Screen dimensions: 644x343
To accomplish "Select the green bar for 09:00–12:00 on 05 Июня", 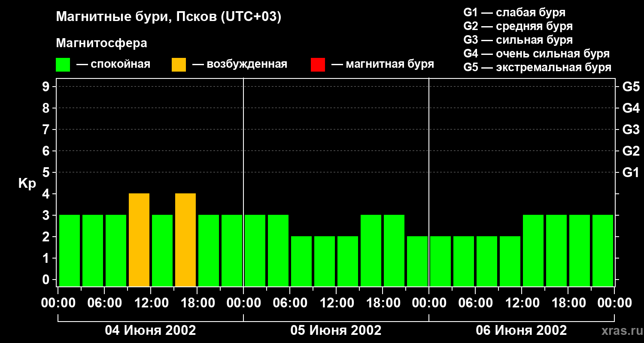I will 325,261.
